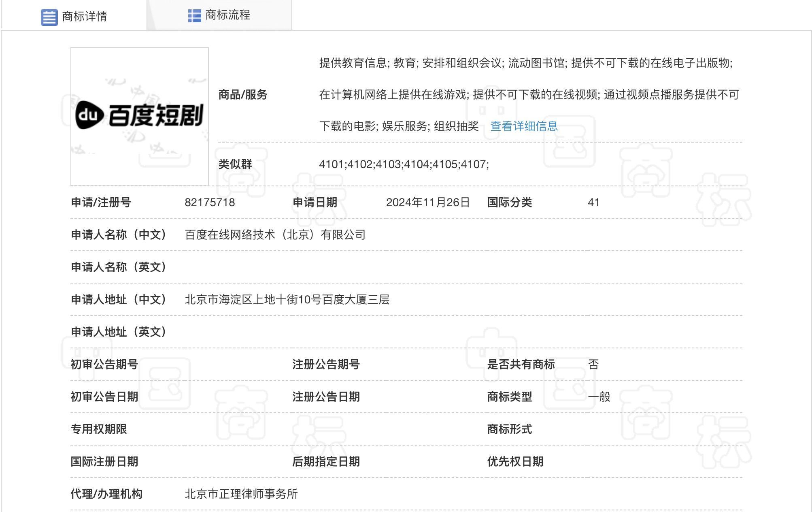Click the 商标详情 document icon
This screenshot has height=512, width=812.
coord(49,17)
